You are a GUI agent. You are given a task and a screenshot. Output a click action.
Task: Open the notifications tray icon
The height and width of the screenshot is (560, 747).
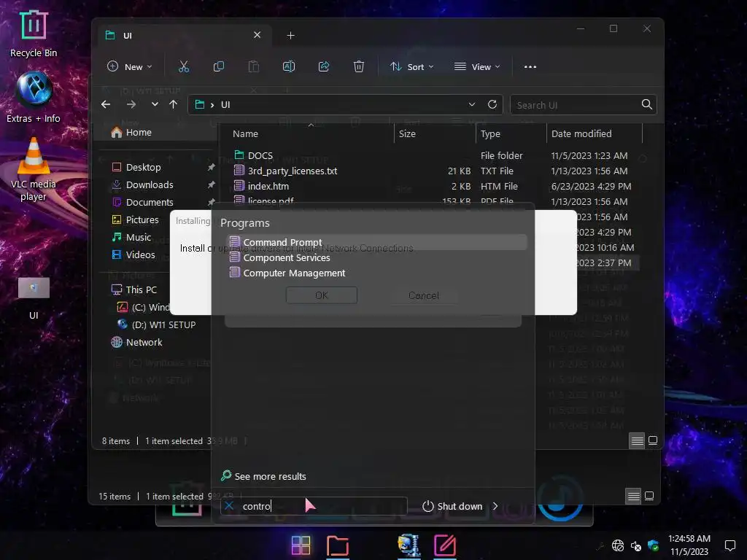(729, 545)
